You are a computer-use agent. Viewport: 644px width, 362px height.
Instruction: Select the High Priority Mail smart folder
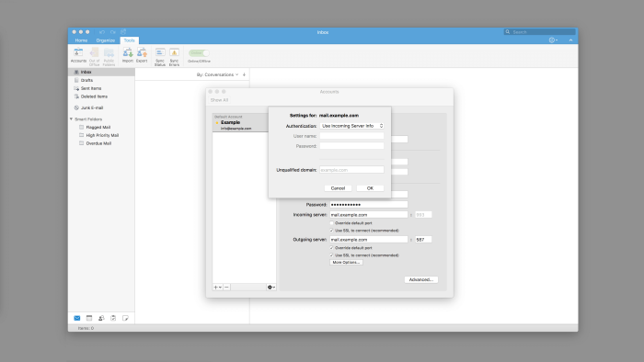tap(102, 135)
